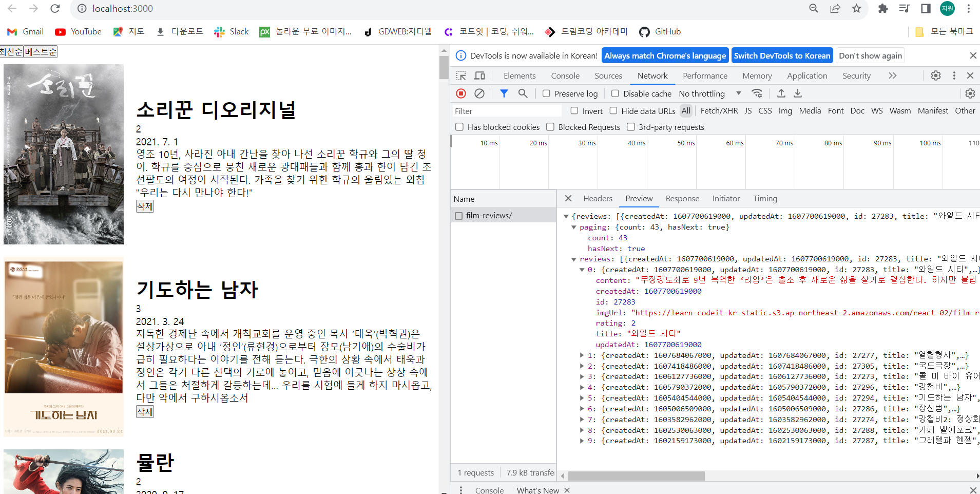Switch to Sources tab
The image size is (980, 494).
pyautogui.click(x=608, y=76)
